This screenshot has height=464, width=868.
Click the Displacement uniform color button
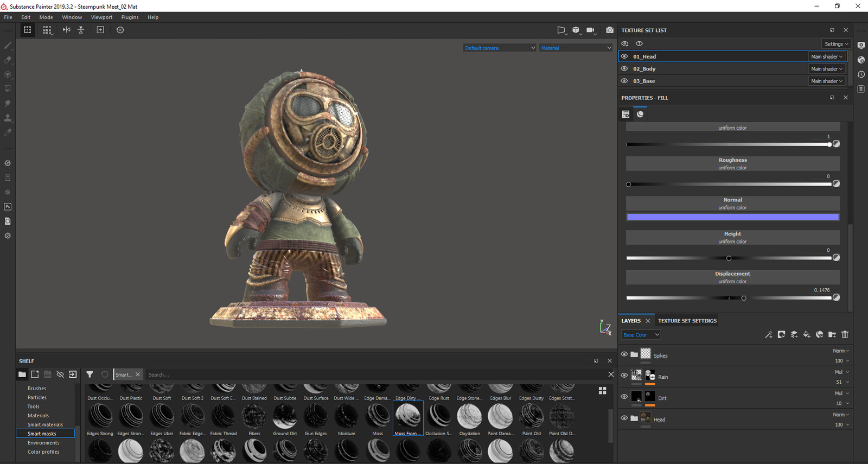point(732,277)
